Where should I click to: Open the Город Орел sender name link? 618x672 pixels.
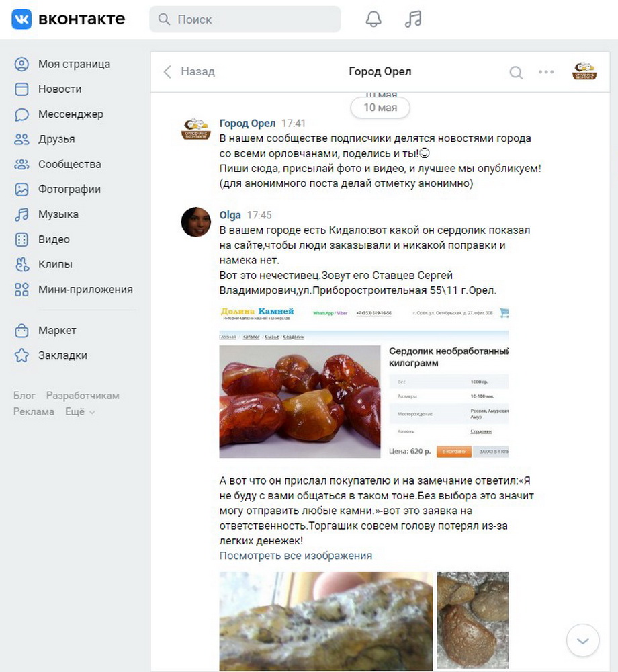247,124
